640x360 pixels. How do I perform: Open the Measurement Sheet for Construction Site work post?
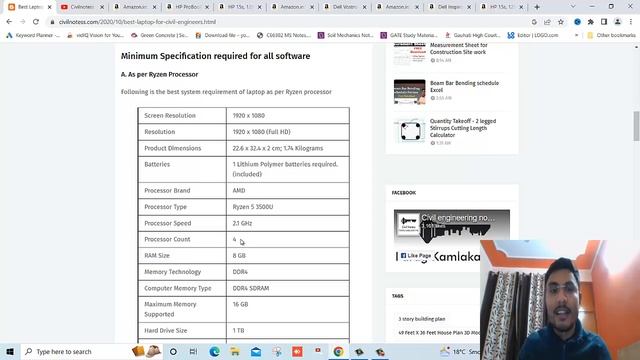click(x=458, y=49)
